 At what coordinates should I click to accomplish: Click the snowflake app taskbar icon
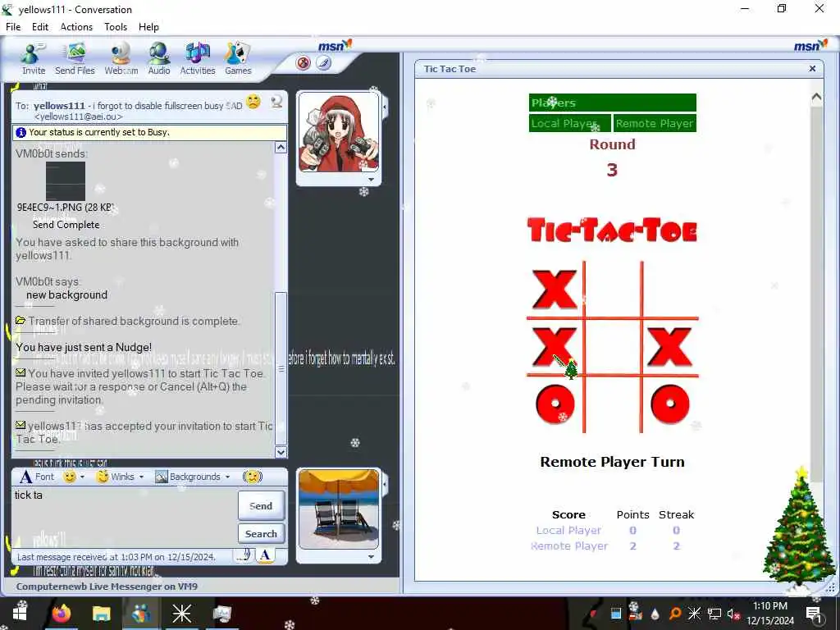pyautogui.click(x=181, y=614)
